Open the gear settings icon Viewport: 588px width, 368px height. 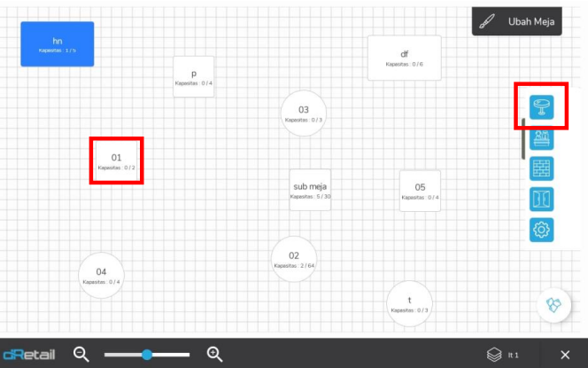point(542,230)
